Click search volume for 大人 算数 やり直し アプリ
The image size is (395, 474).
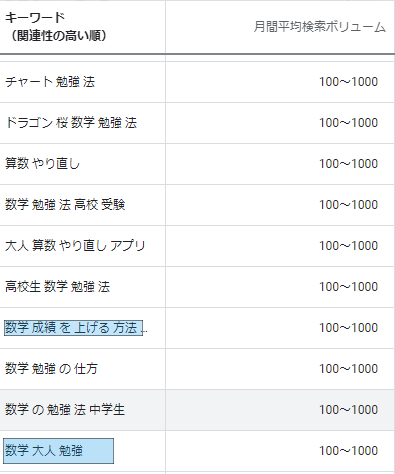coord(348,246)
